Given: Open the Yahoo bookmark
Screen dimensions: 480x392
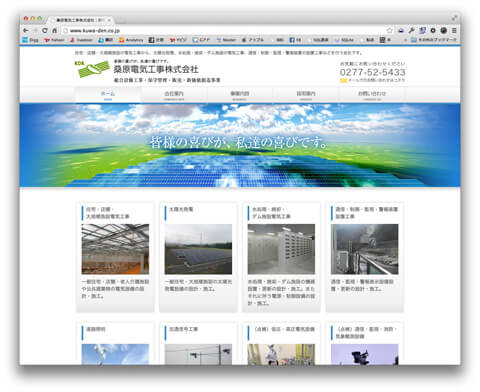Looking at the screenshot, I should pos(54,40).
